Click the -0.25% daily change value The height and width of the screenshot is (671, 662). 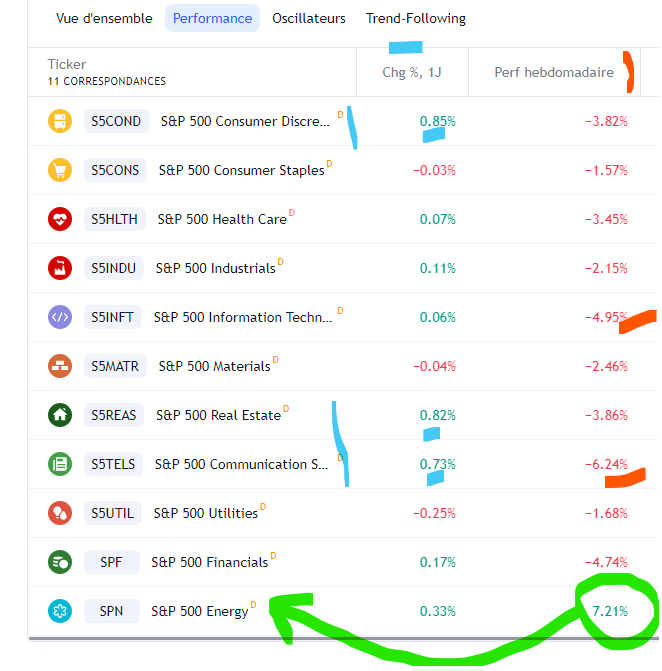point(434,514)
